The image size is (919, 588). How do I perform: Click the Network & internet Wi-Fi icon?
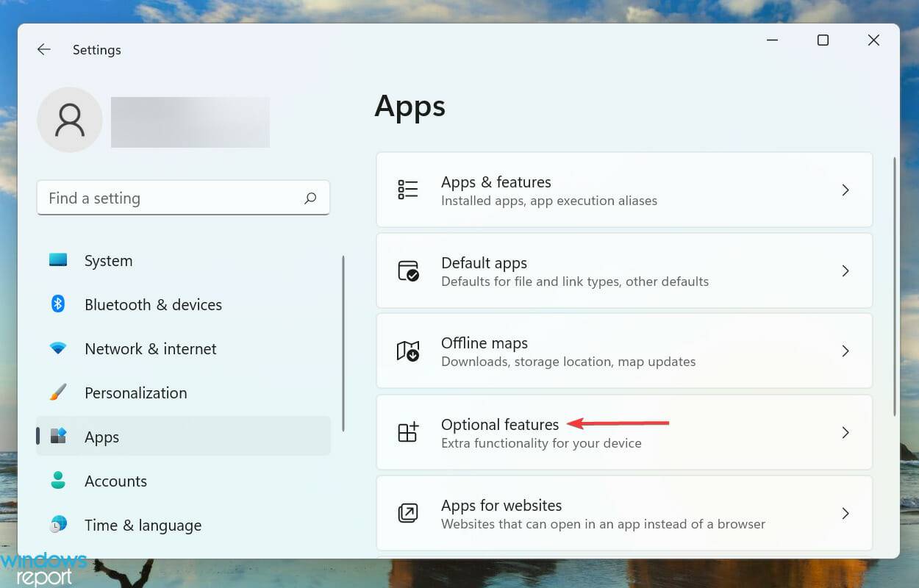point(60,348)
